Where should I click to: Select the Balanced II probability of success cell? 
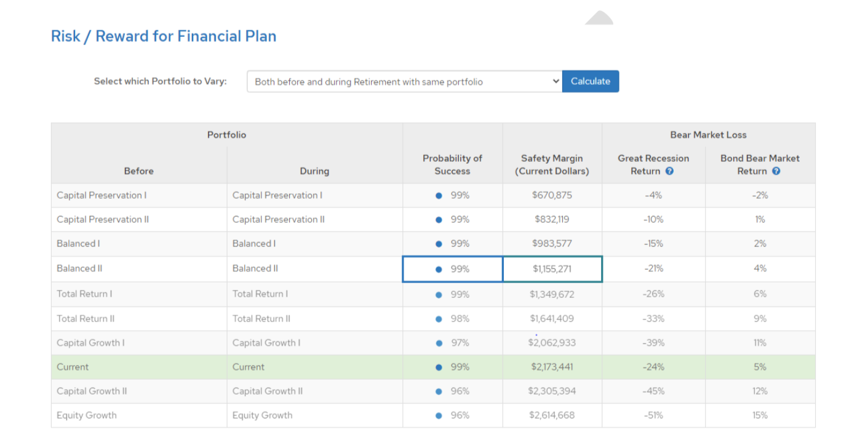[453, 269]
